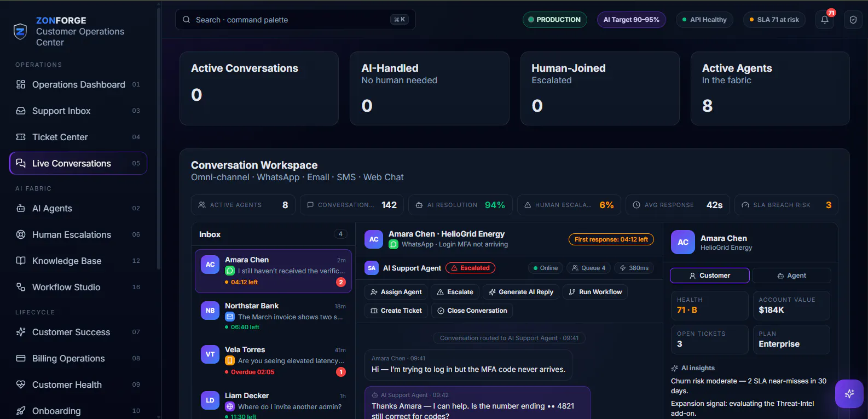Screen dimensions: 868x419
Task: Click the SLA 71 at risk pill
Action: coord(774,20)
